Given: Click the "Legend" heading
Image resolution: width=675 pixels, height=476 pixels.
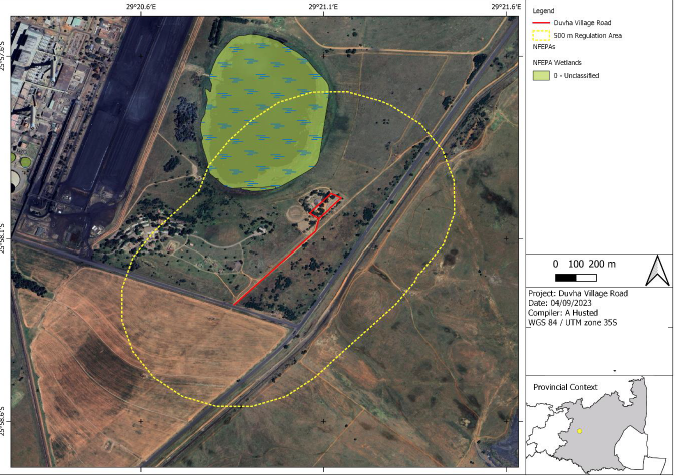Looking at the screenshot, I should 543,11.
